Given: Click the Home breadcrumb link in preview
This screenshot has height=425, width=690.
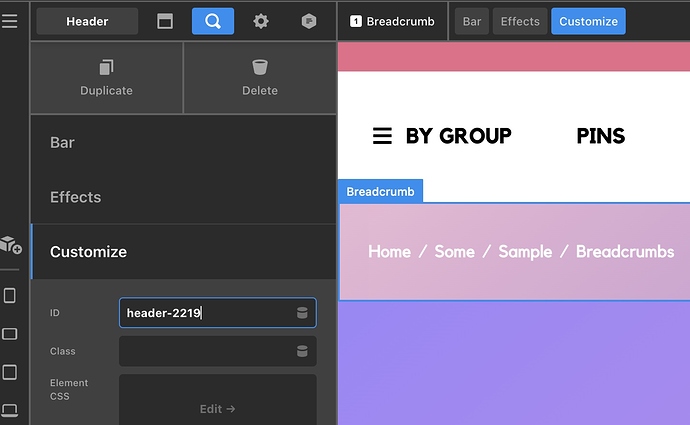Looking at the screenshot, I should coord(389,252).
